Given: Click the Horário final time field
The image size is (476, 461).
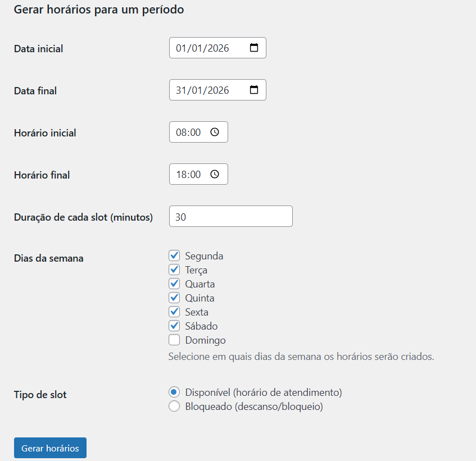Looking at the screenshot, I should coord(188,174).
